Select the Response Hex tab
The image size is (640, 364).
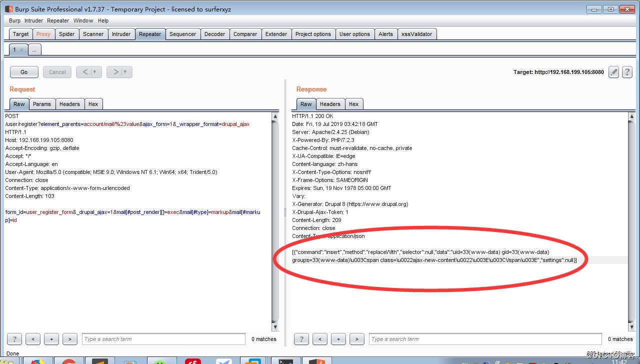[x=354, y=104]
